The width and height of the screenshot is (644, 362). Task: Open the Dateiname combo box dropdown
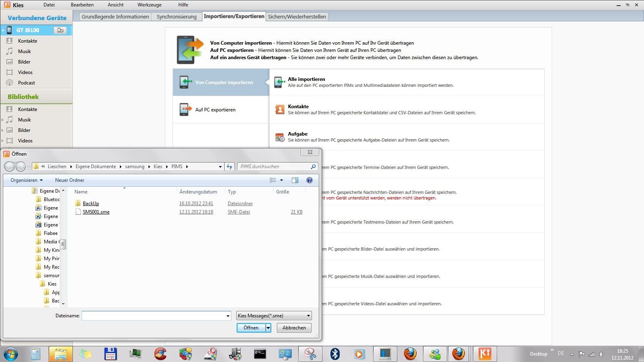tap(228, 316)
